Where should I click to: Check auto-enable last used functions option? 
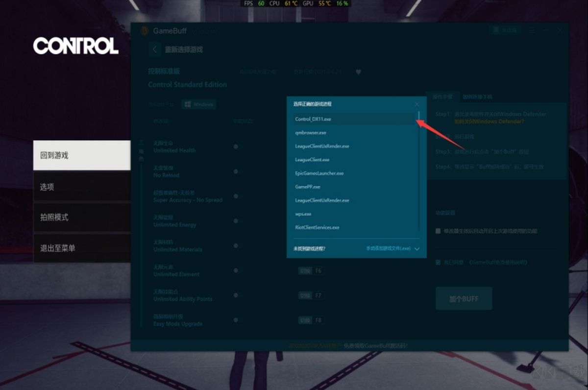[438, 231]
